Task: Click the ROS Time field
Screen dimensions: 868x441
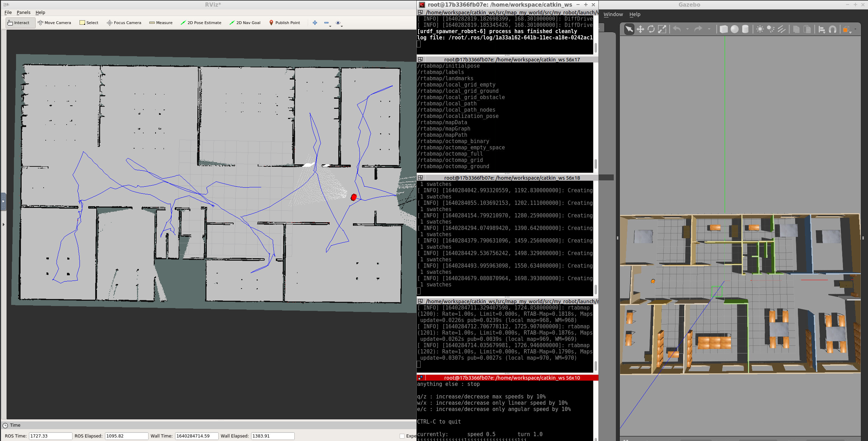Action: pyautogui.click(x=50, y=436)
